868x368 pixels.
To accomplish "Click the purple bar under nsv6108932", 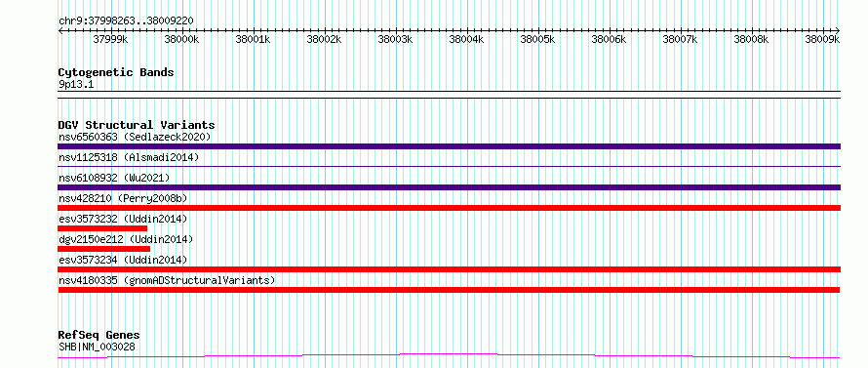I will (x=449, y=187).
